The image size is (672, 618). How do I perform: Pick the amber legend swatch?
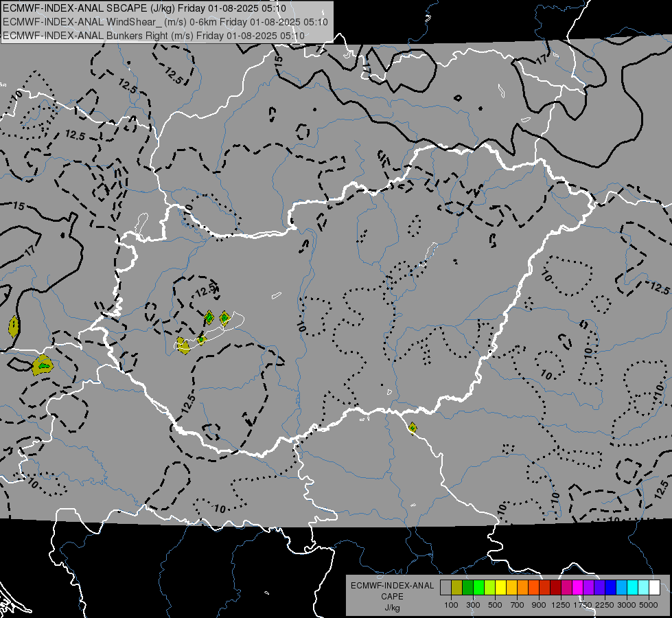tap(511, 588)
